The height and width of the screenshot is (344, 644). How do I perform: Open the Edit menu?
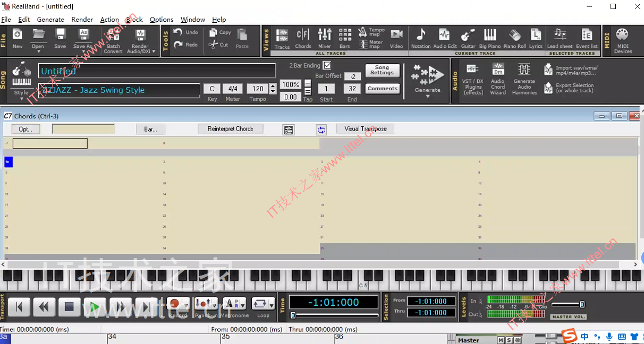(24, 20)
